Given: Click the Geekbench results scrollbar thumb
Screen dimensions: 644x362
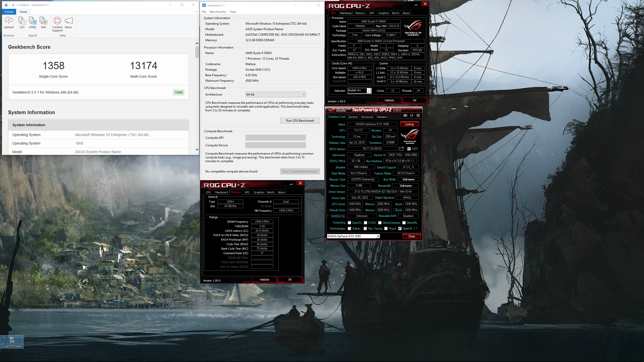Looking at the screenshot, I should [x=197, y=52].
